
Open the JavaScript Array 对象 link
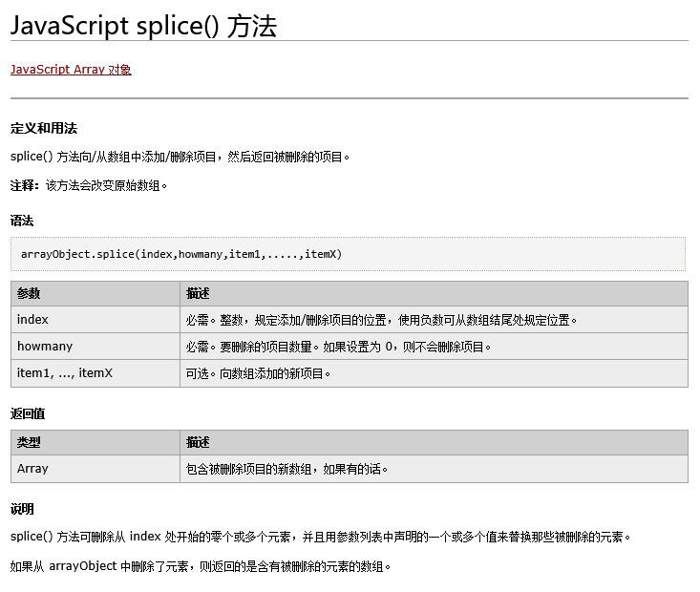(x=71, y=70)
